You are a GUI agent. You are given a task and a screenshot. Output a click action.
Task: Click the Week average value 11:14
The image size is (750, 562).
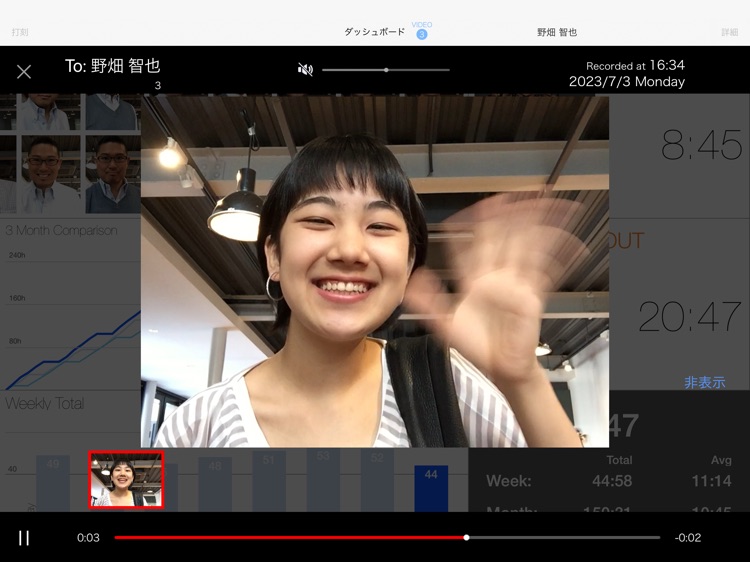pyautogui.click(x=711, y=481)
